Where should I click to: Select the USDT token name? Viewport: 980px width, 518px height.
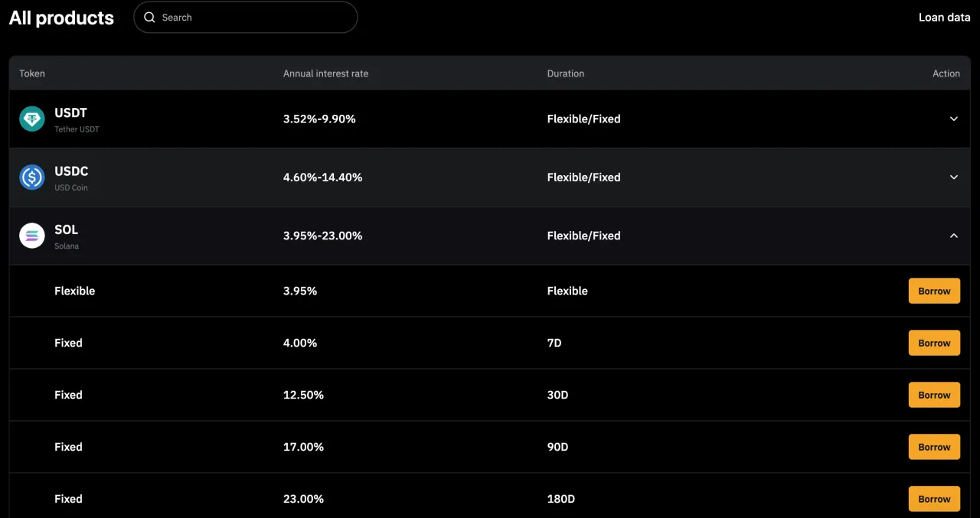click(70, 112)
